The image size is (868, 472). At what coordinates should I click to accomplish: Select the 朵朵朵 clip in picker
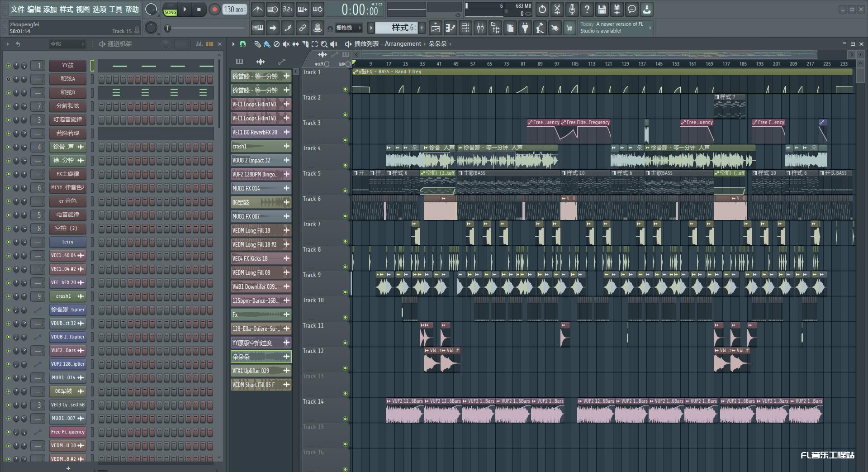pyautogui.click(x=261, y=357)
